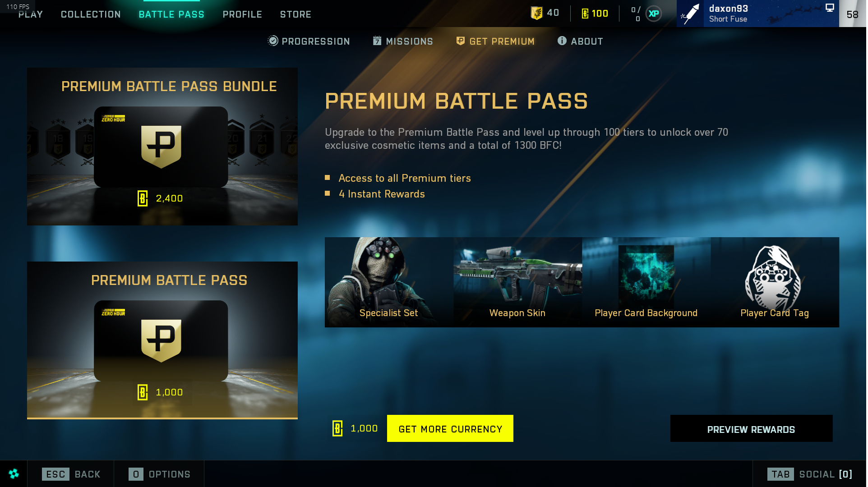Image resolution: width=868 pixels, height=487 pixels.
Task: Go to the Store tab
Action: [295, 14]
